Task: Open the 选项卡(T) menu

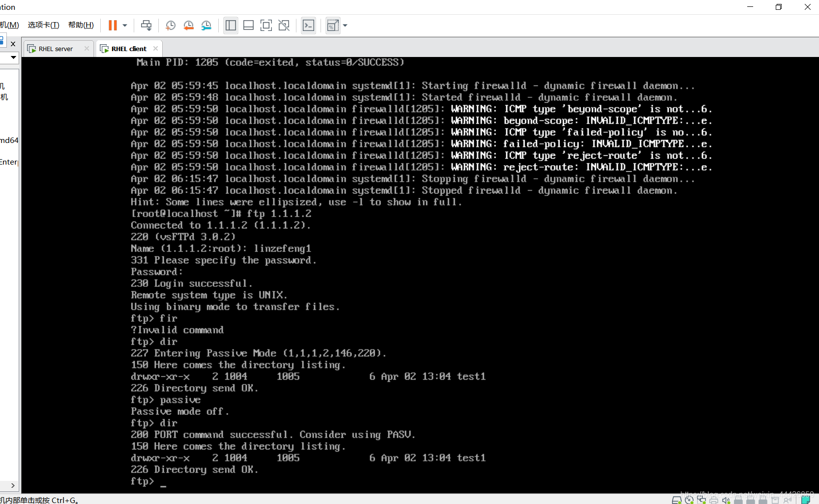Action: [43, 25]
